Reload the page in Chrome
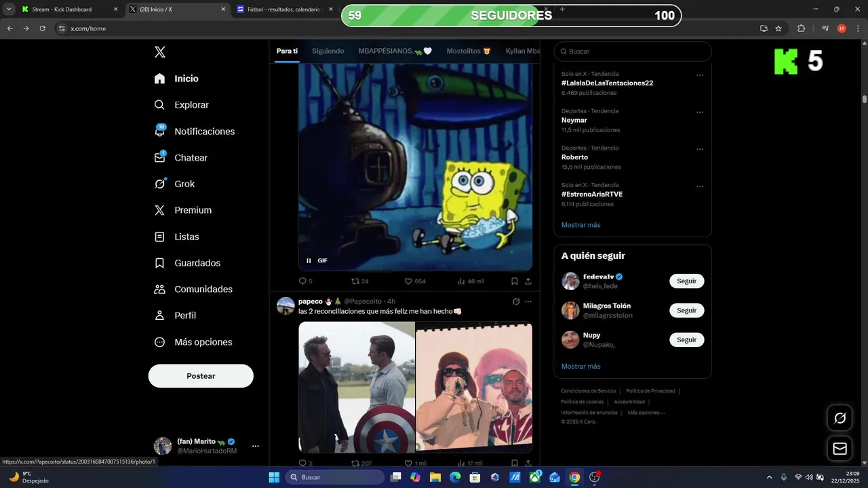The width and height of the screenshot is (868, 488). (42, 28)
